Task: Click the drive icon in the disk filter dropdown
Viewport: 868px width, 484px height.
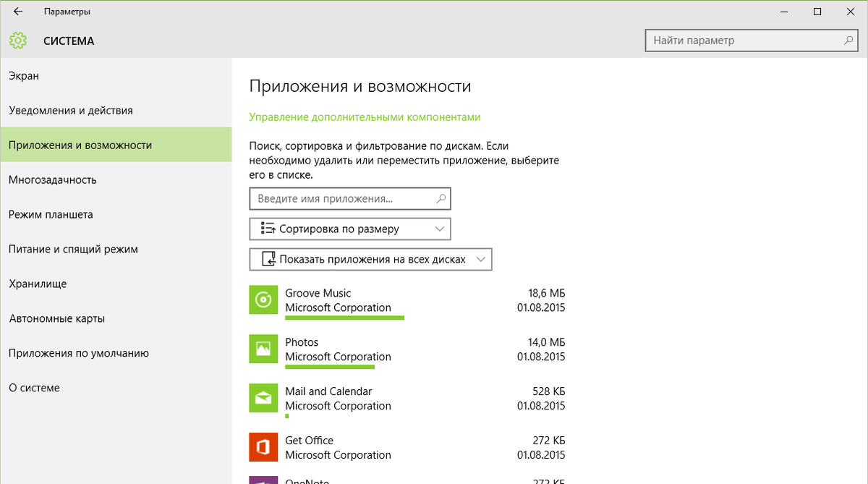Action: 268,259
